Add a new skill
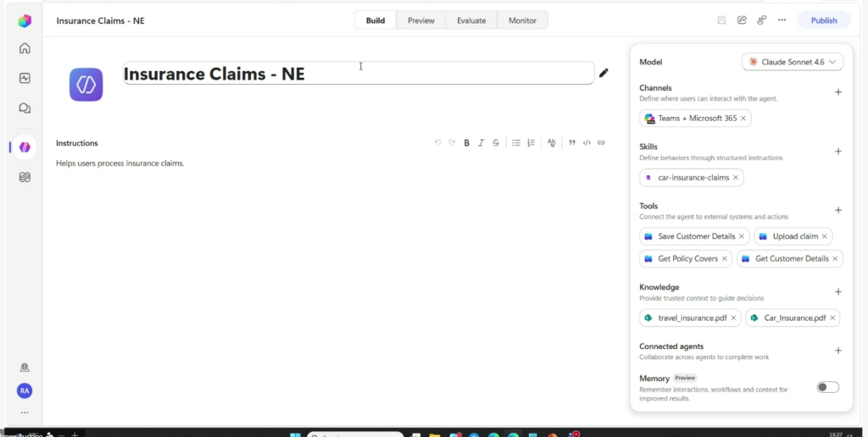This screenshot has height=437, width=868. tap(838, 152)
